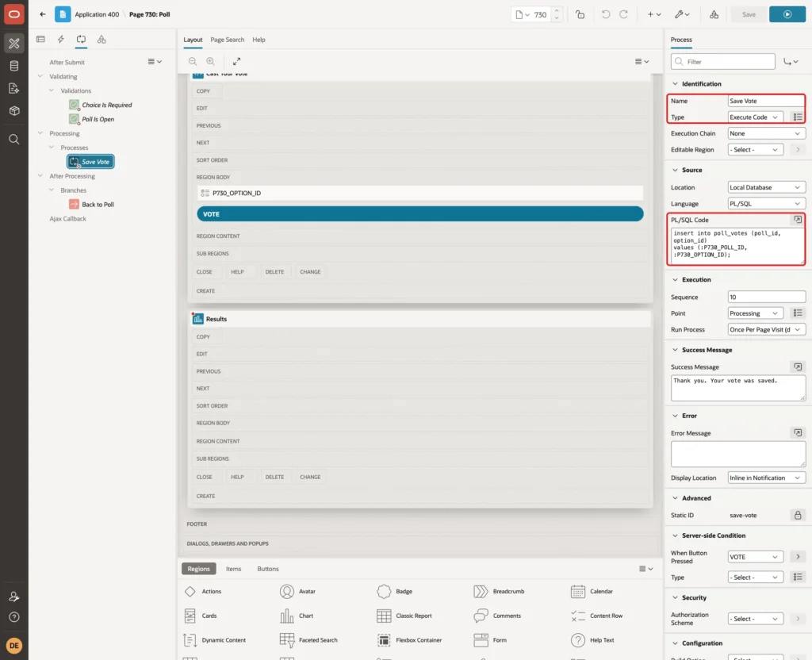Open the Help tab
812x660 pixels.
click(x=259, y=40)
